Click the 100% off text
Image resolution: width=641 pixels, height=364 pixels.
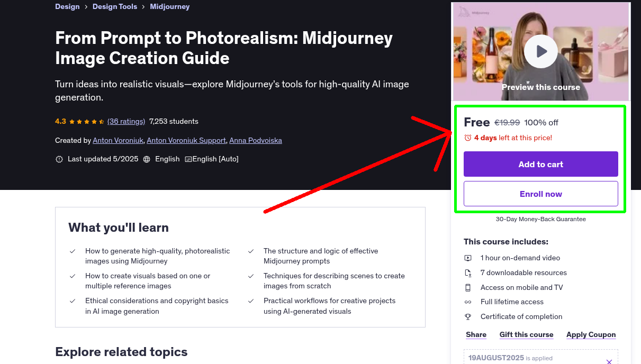[541, 123]
